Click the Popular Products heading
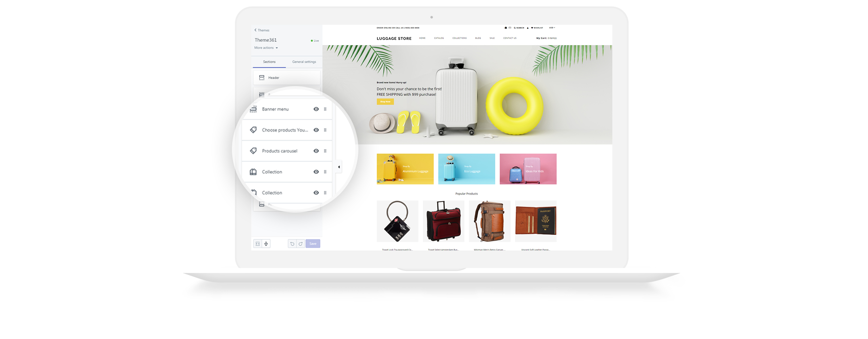The height and width of the screenshot is (339, 868). pyautogui.click(x=467, y=194)
